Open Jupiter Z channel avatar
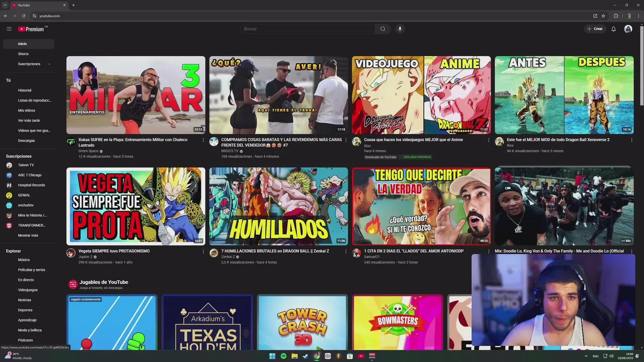The height and width of the screenshot is (362, 644). [71, 253]
